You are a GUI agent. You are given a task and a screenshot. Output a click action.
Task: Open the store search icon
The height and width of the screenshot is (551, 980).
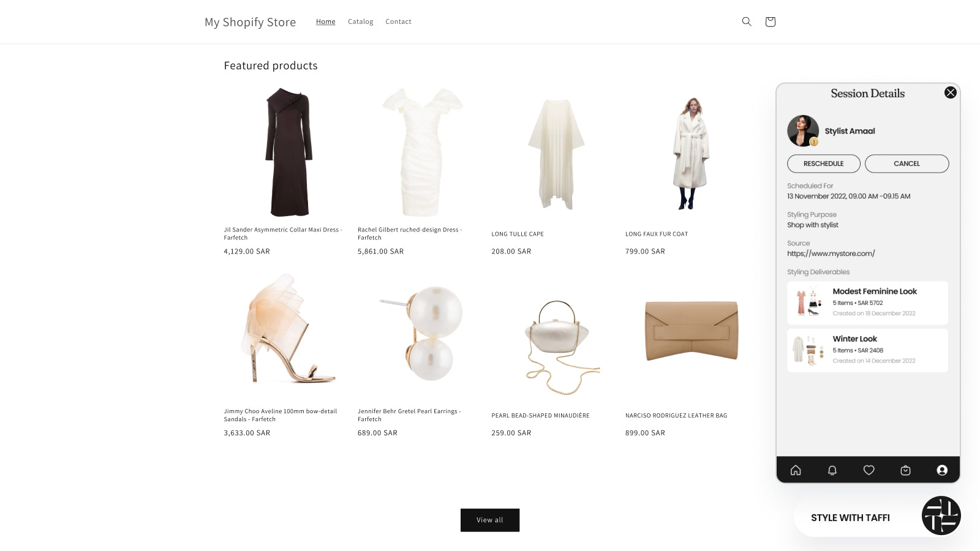746,21
